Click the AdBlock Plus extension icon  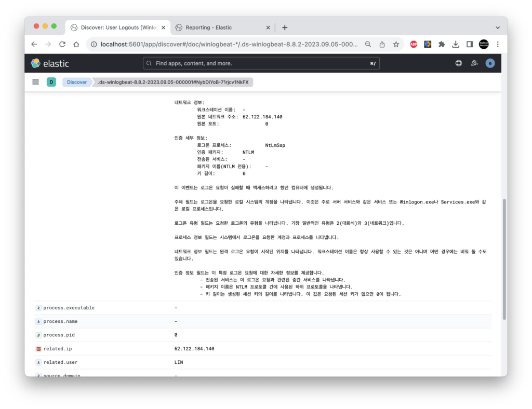(x=414, y=44)
